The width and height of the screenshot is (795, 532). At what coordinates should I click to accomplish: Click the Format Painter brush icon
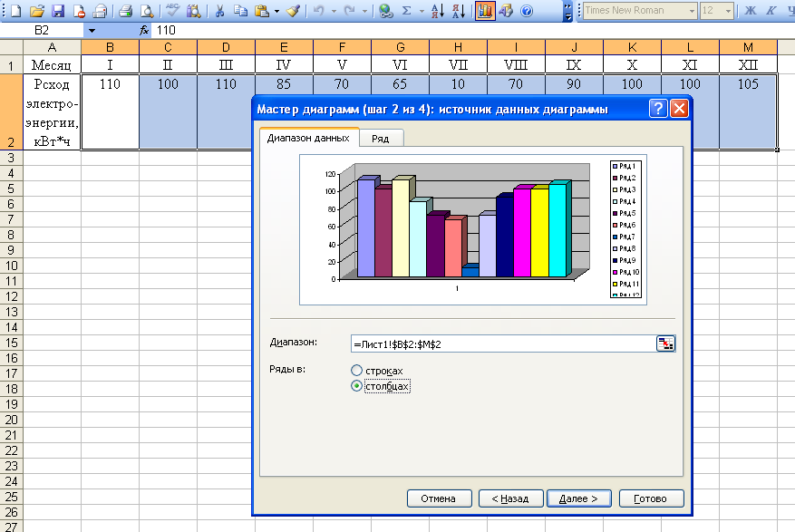293,10
